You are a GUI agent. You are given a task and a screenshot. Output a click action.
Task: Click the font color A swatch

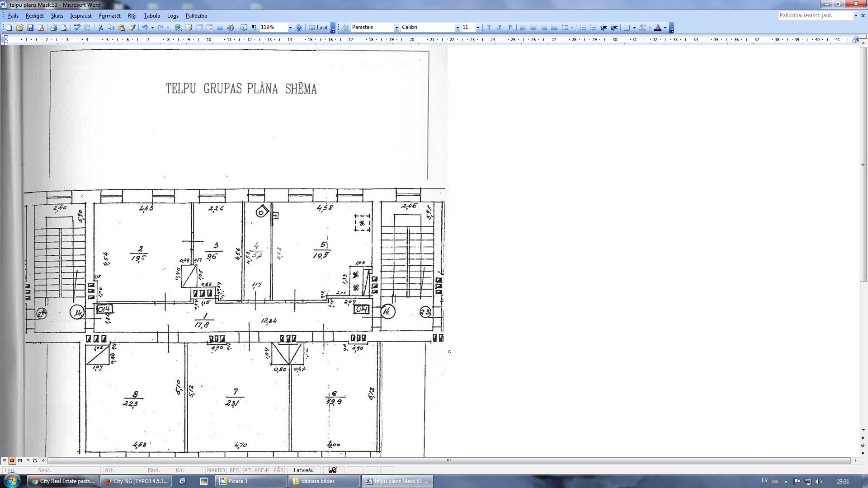coord(658,28)
